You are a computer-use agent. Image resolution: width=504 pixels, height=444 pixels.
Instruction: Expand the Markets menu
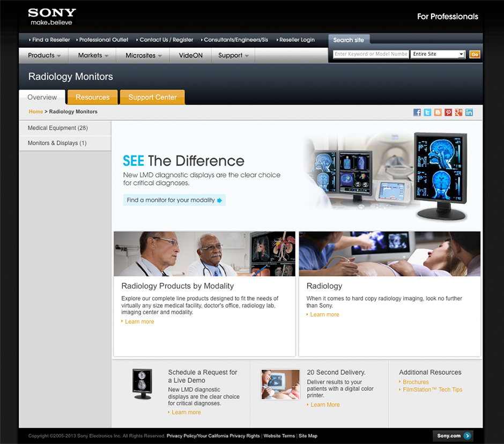tap(93, 55)
